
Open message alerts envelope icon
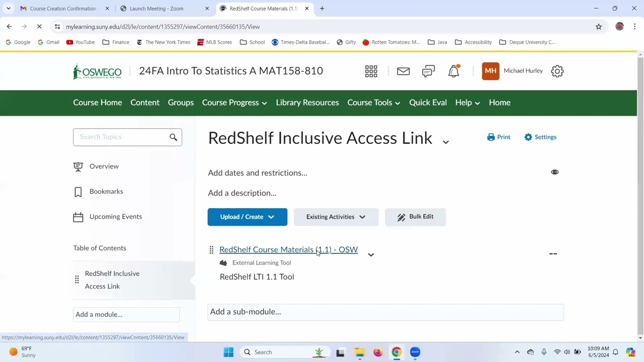(404, 71)
